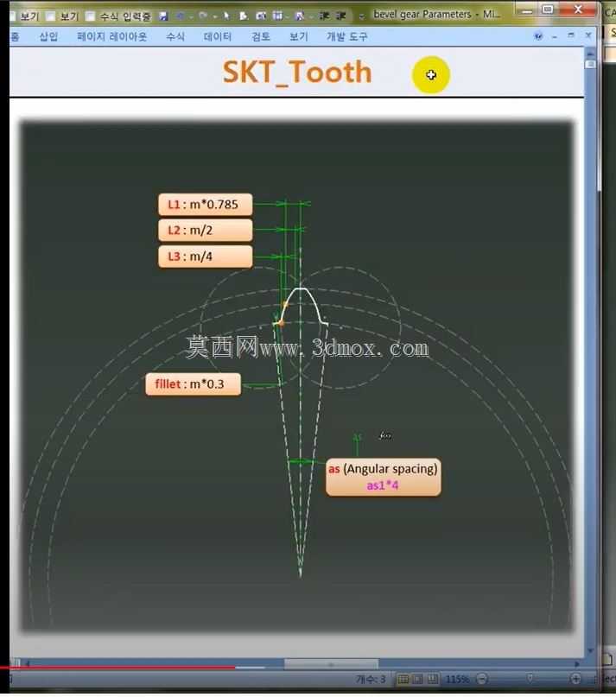Click the workbook minimize button beside Help
This screenshot has height=697, width=616.
(555, 36)
